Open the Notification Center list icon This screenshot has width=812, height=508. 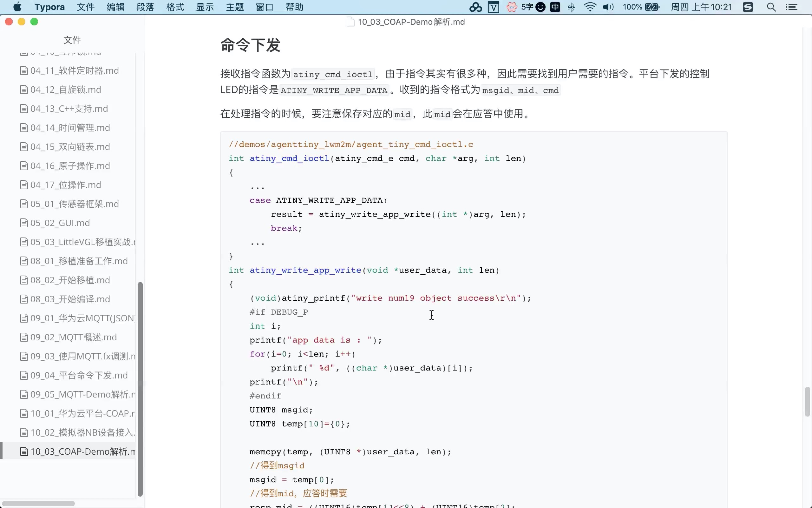pyautogui.click(x=792, y=7)
